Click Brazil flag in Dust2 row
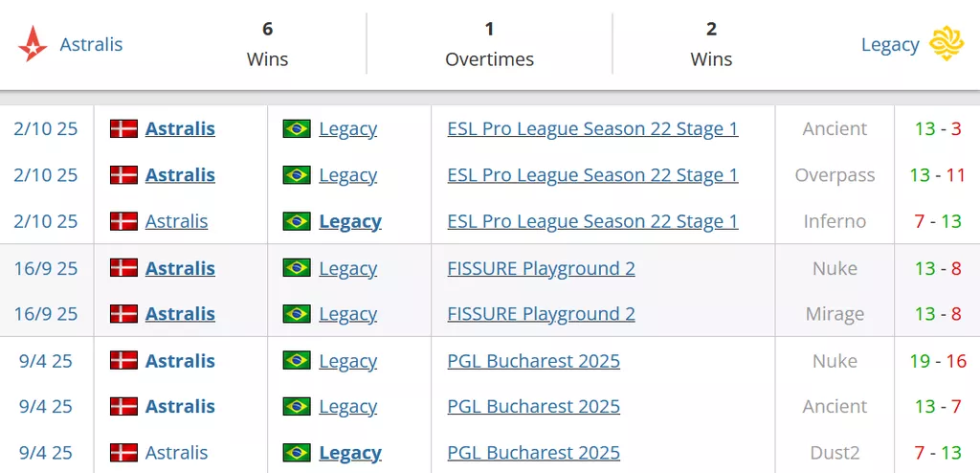This screenshot has height=473, width=980. pos(297,452)
